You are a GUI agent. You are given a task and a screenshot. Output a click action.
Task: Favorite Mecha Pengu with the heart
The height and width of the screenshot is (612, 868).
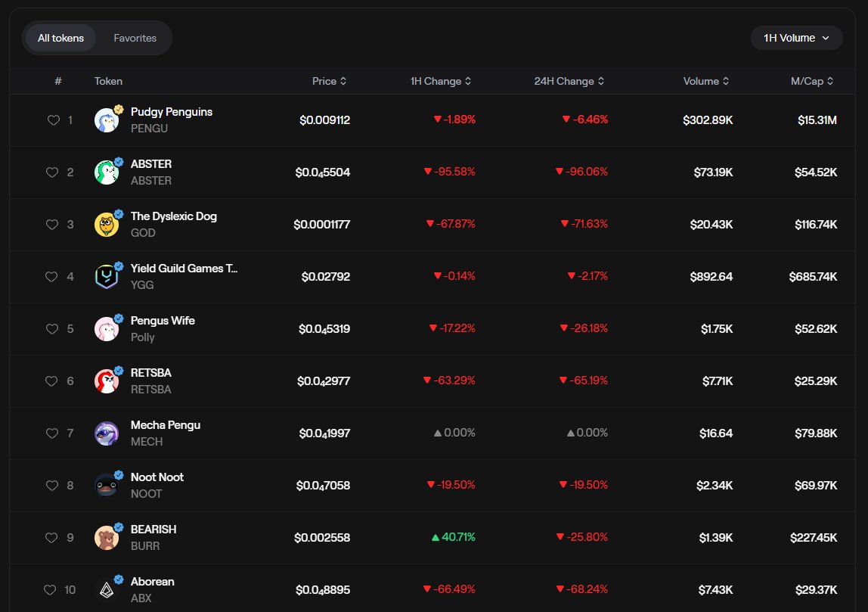[52, 433]
